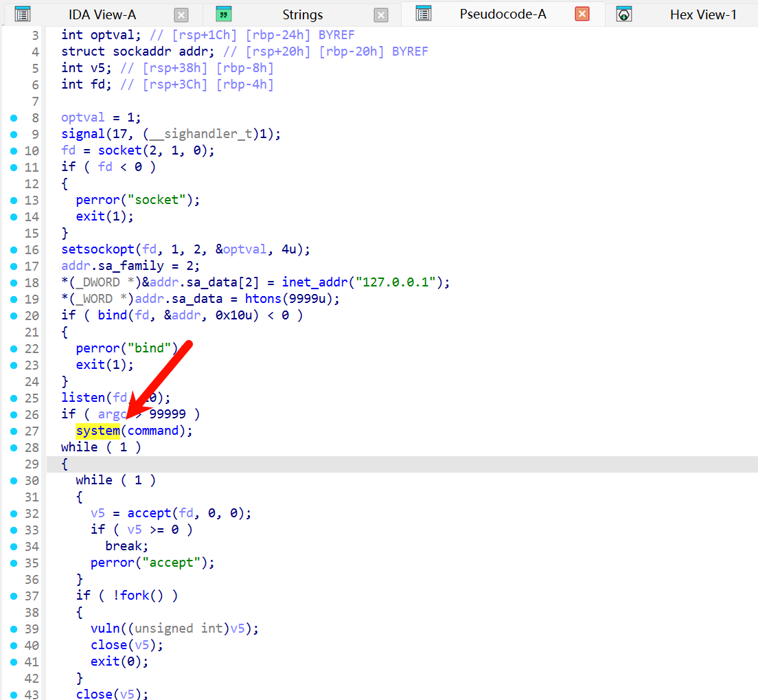This screenshot has height=700, width=758.
Task: Click line number 29 in the gutter
Action: click(x=32, y=464)
